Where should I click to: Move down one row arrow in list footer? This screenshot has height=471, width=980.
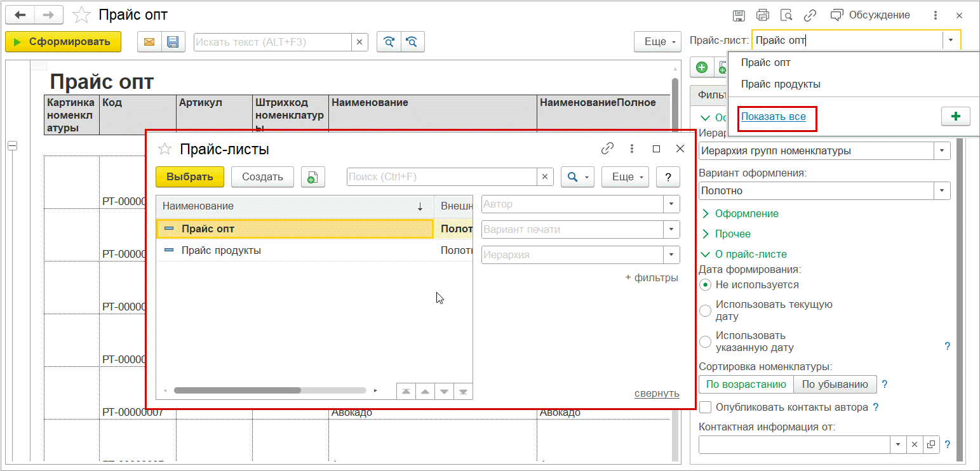click(444, 391)
